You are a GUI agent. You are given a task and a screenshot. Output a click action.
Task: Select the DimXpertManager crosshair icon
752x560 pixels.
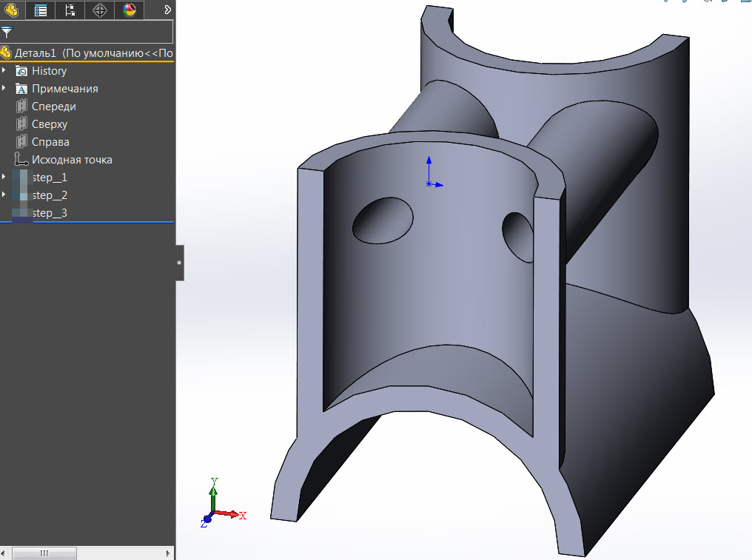[99, 10]
